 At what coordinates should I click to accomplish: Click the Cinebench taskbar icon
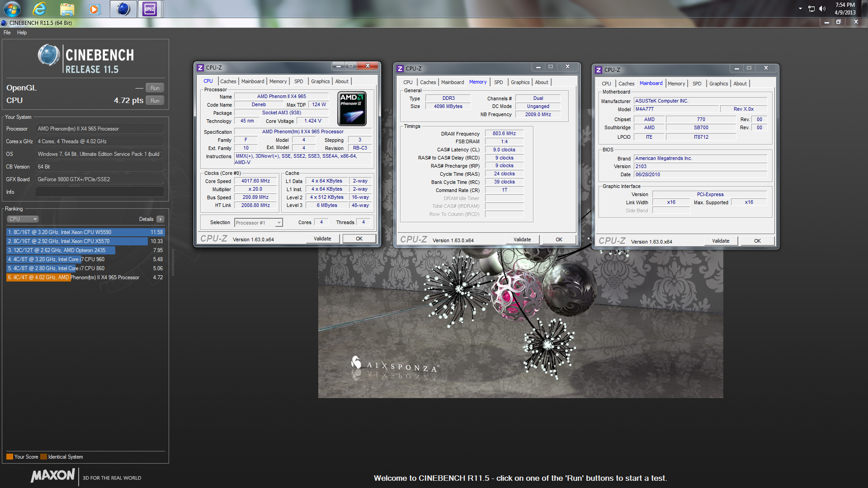123,9
